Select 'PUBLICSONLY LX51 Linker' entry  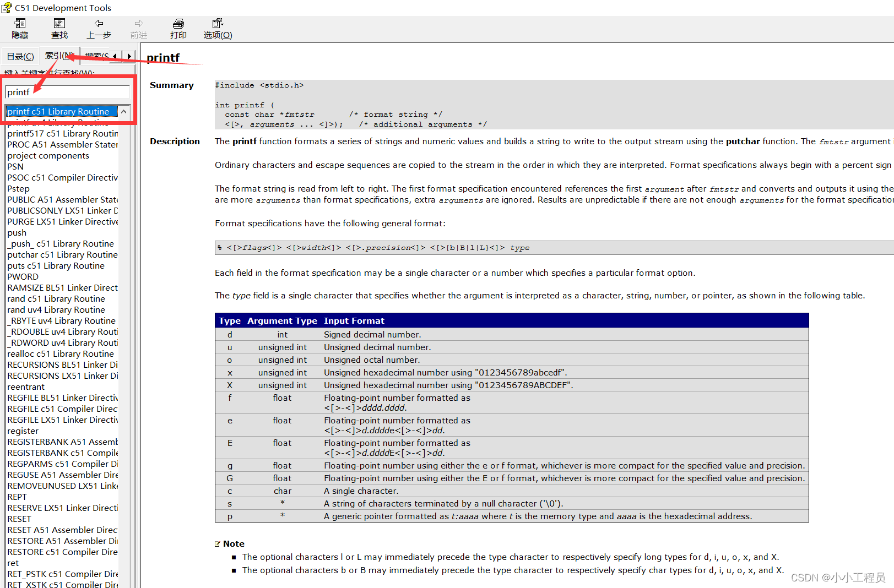(62, 210)
